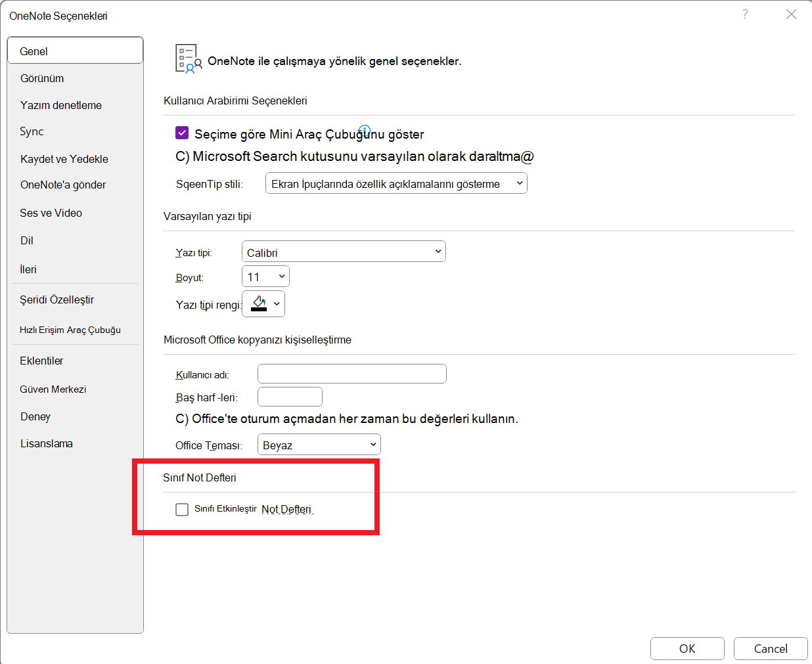Switch to Yazım denetleme settings

point(61,105)
